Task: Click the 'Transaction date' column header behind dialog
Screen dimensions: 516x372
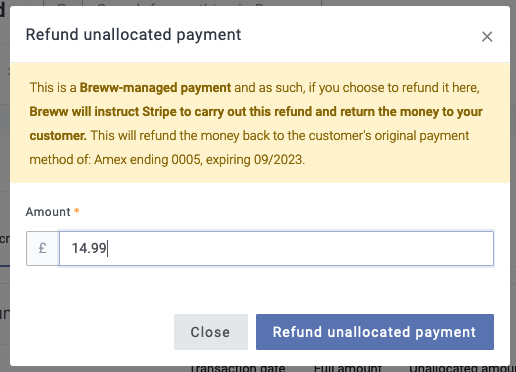Action: (238, 369)
